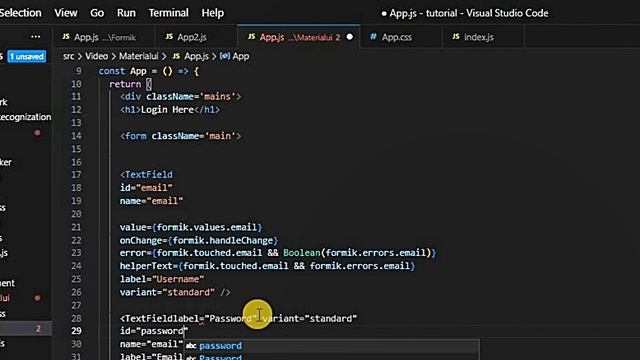640x360 pixels.
Task: Switch to App.css tab
Action: point(401,37)
